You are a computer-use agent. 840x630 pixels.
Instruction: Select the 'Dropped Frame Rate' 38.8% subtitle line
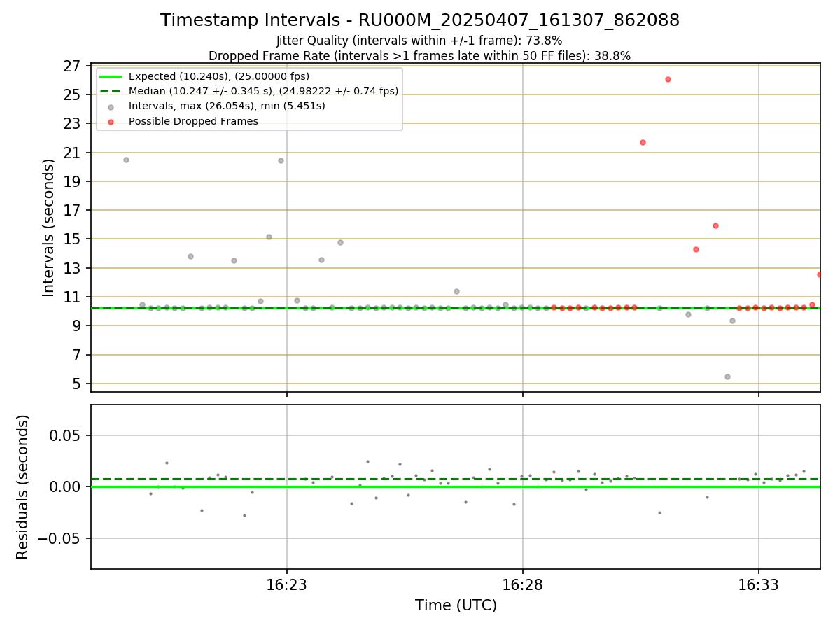tap(419, 56)
